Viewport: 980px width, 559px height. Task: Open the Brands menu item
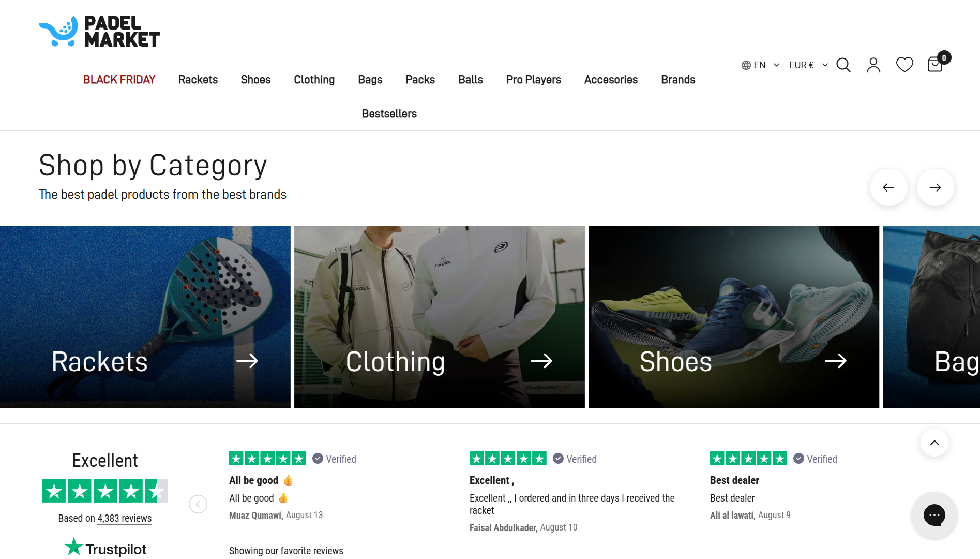coord(677,80)
